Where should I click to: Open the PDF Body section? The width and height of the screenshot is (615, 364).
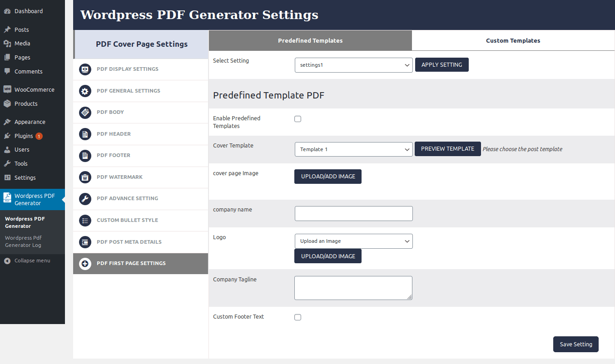tap(141, 112)
